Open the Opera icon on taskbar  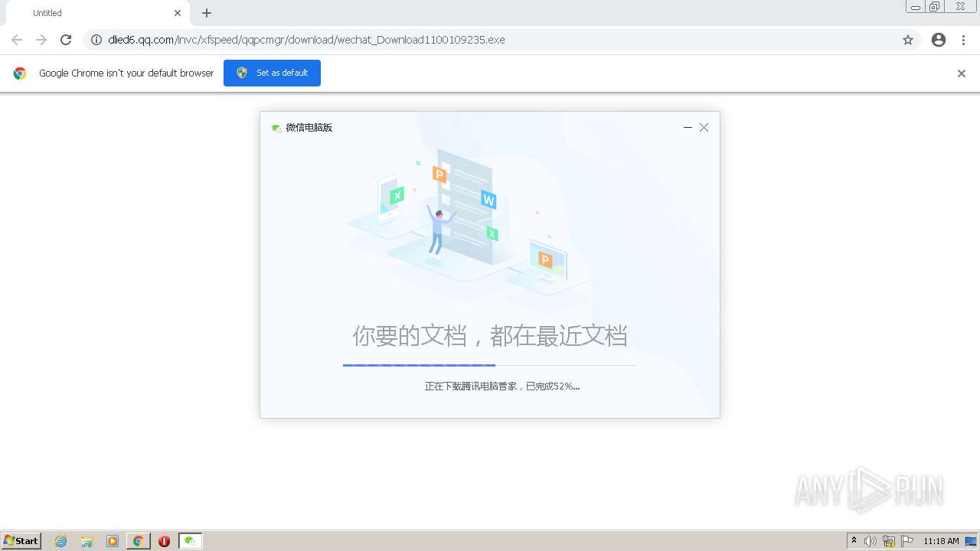[x=164, y=541]
